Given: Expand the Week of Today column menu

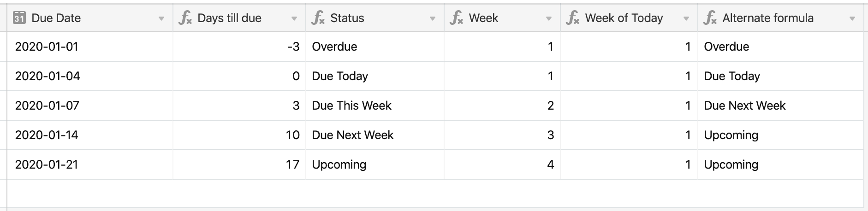Looking at the screenshot, I should coord(686,19).
